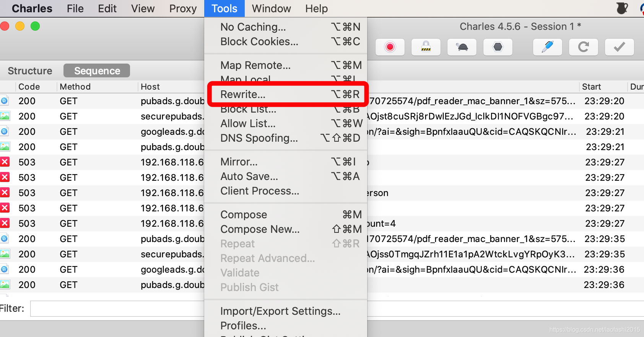Click the red record button in toolbar
This screenshot has height=337, width=644.
click(390, 47)
